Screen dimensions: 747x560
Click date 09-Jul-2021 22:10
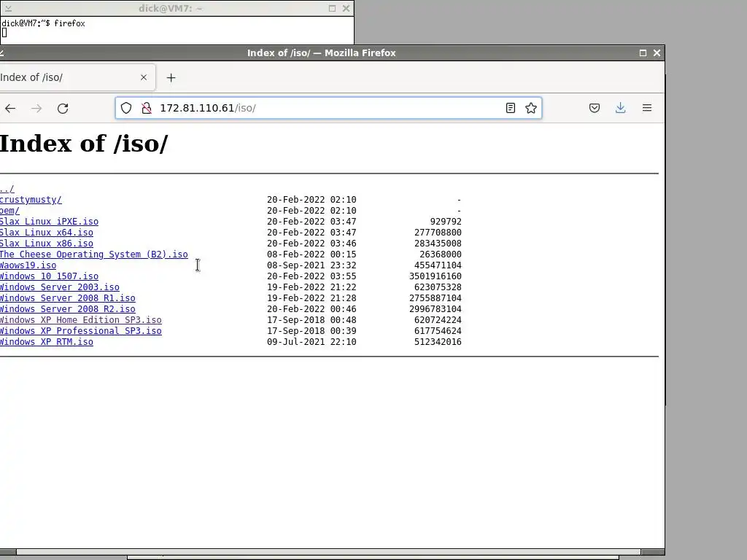(311, 342)
